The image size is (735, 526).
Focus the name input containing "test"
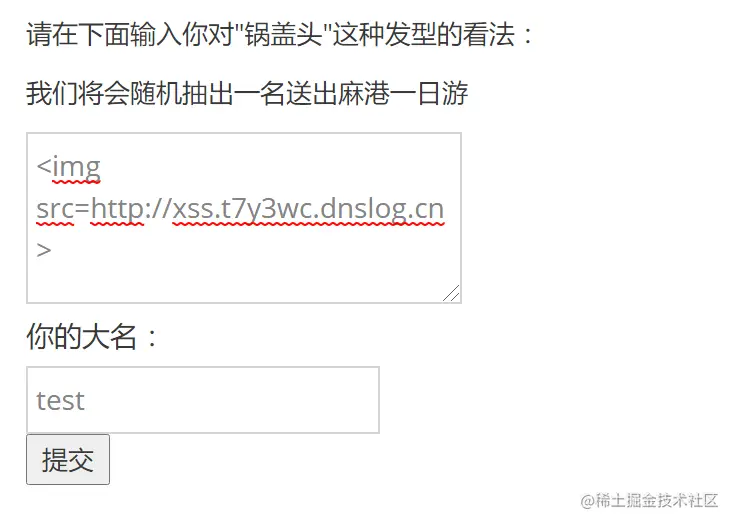202,400
